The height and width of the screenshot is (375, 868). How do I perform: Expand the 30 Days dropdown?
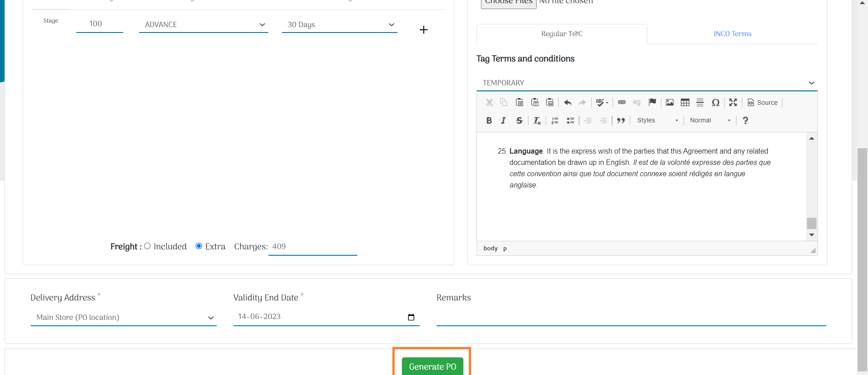click(340, 25)
